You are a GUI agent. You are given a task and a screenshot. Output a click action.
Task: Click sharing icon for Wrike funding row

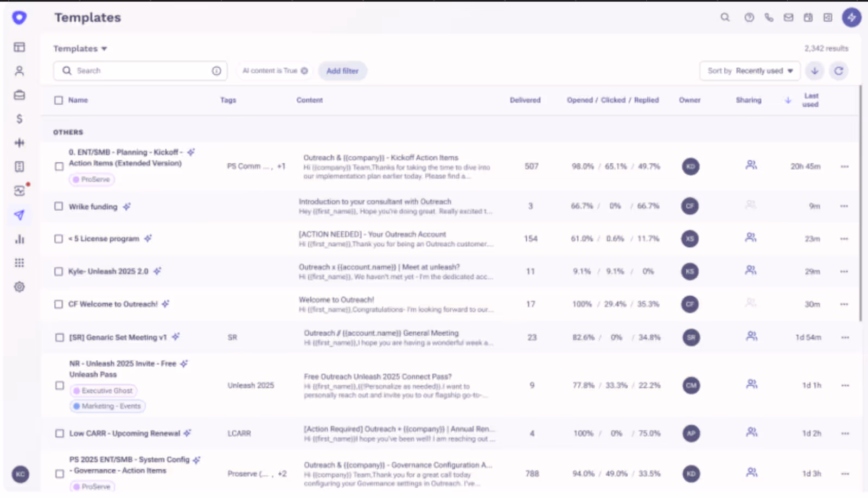pyautogui.click(x=750, y=205)
